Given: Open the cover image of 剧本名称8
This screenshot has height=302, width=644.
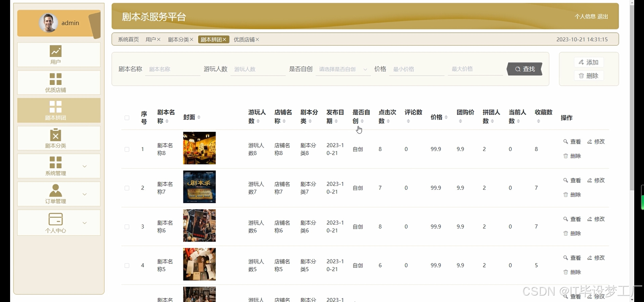Looking at the screenshot, I should point(200,148).
